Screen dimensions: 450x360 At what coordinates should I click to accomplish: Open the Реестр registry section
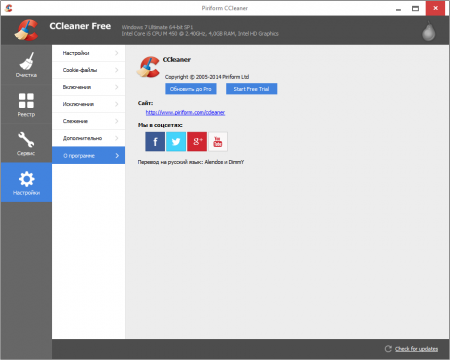point(26,104)
